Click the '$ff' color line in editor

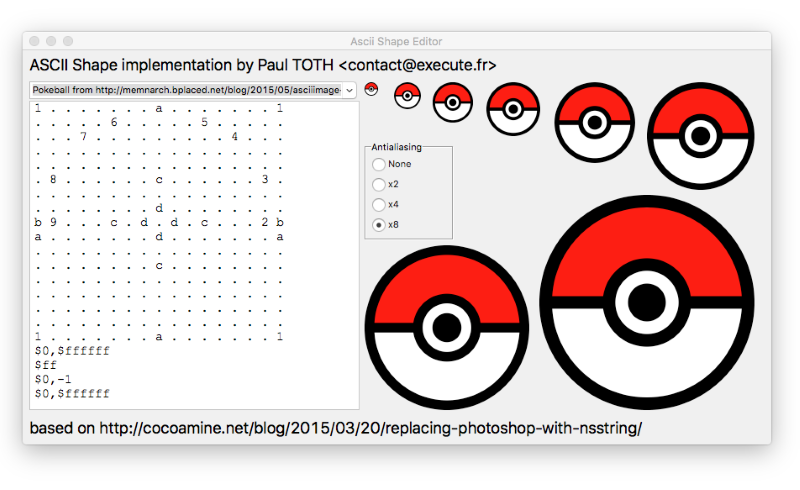[x=45, y=365]
